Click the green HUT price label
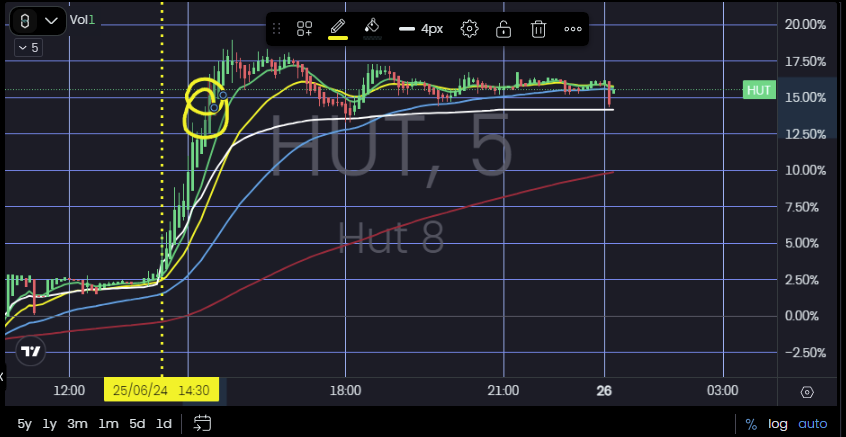 [759, 91]
